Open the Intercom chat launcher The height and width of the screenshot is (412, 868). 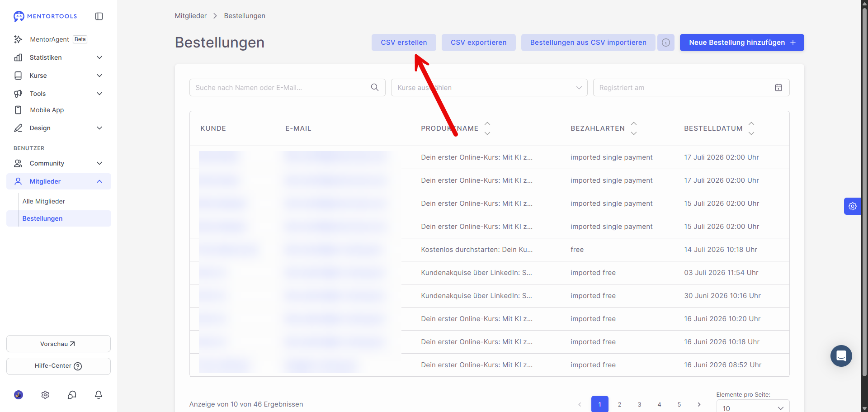coord(841,356)
